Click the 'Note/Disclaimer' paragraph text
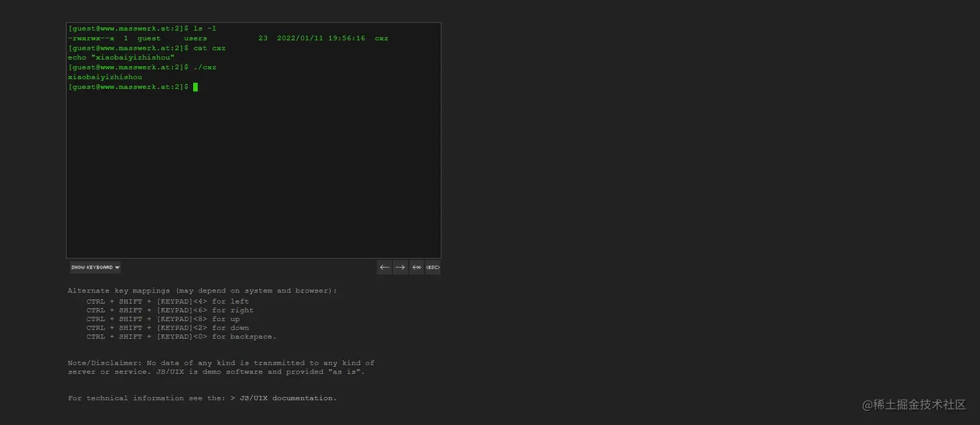This screenshot has width=980, height=425. (221, 367)
